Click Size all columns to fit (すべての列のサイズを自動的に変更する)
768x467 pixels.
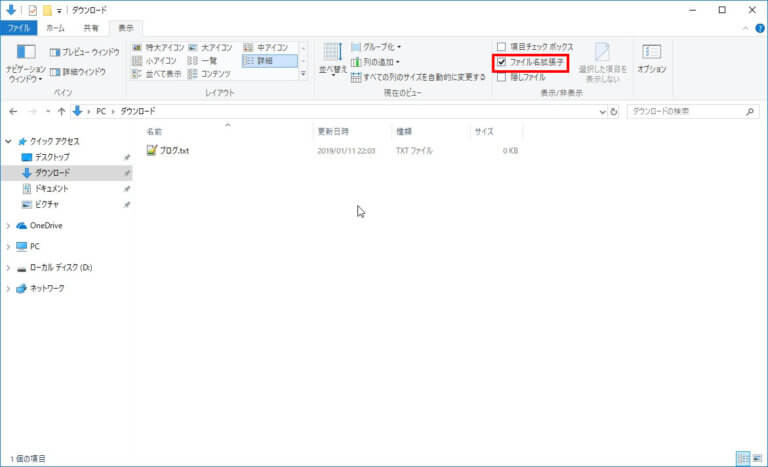coord(418,77)
